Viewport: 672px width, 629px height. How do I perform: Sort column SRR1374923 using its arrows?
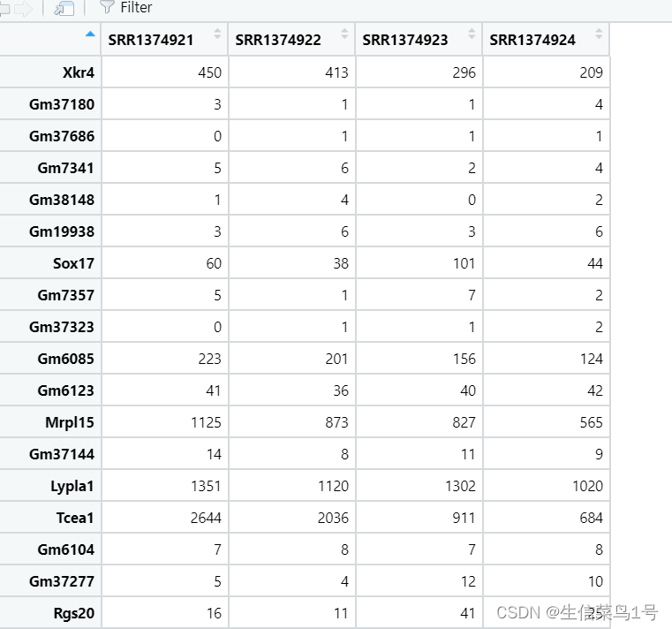click(472, 34)
